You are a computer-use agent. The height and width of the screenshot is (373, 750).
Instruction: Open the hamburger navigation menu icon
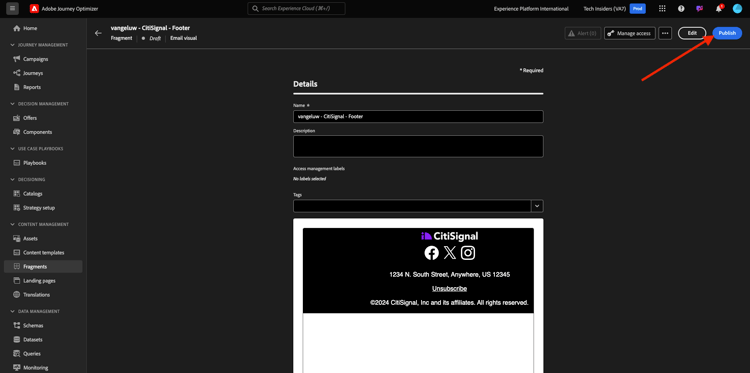point(12,9)
